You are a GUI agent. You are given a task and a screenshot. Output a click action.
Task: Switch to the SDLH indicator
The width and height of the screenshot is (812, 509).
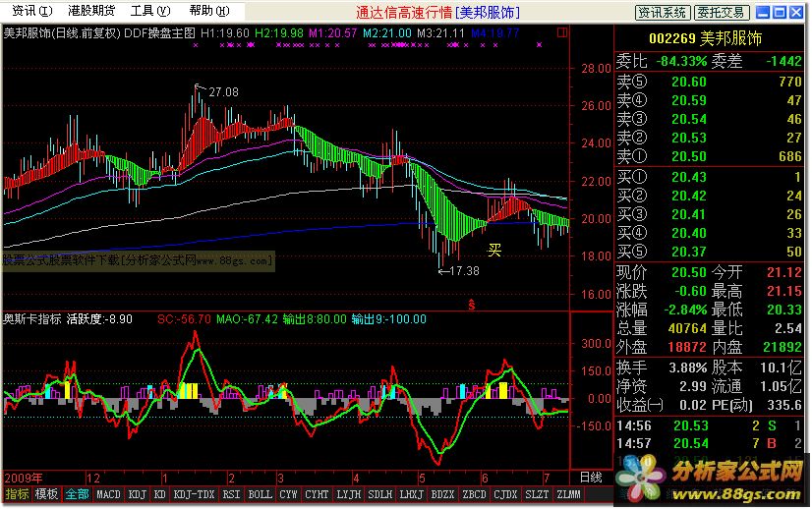[380, 494]
